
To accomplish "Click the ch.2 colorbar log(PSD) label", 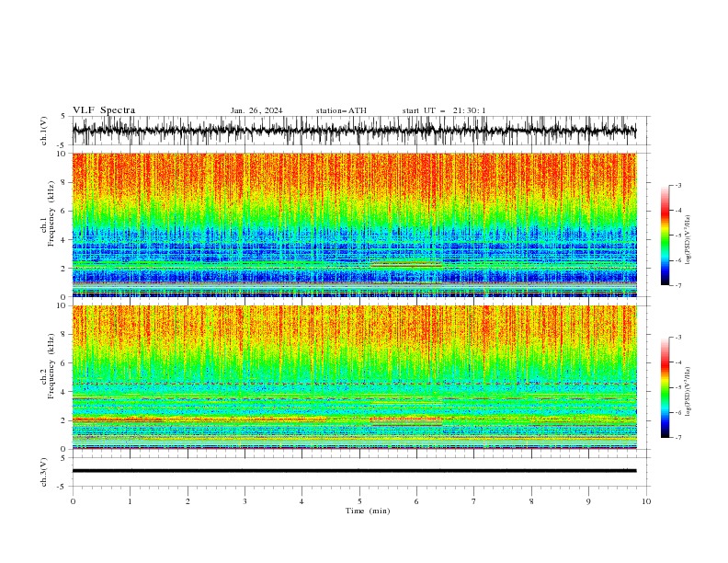I will click(688, 391).
